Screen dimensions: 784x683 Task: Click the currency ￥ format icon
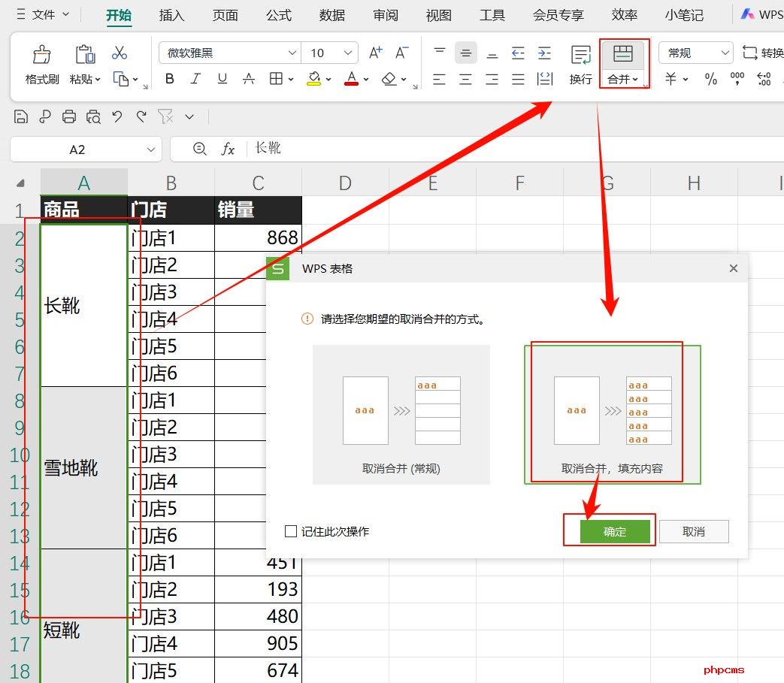[x=670, y=78]
